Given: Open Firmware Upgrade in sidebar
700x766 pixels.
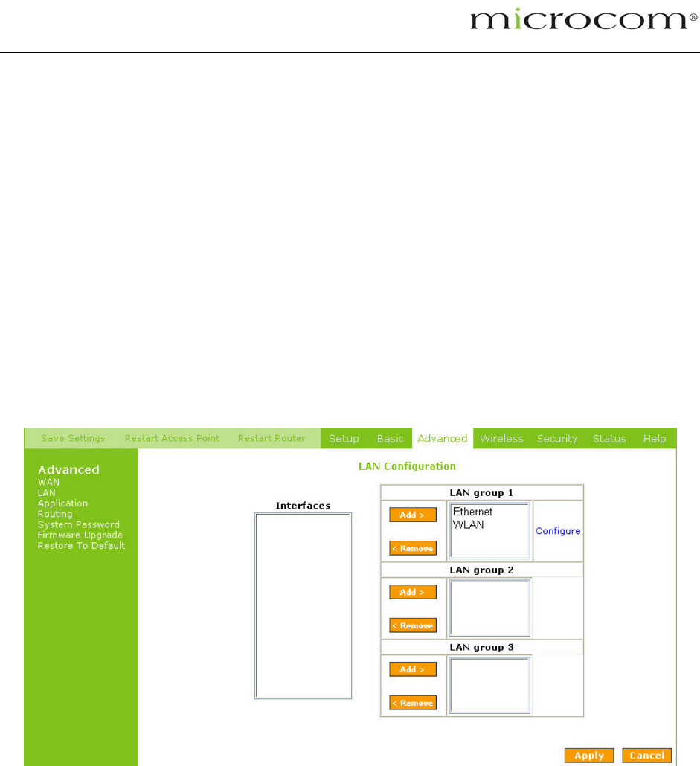Looking at the screenshot, I should pyautogui.click(x=80, y=535).
